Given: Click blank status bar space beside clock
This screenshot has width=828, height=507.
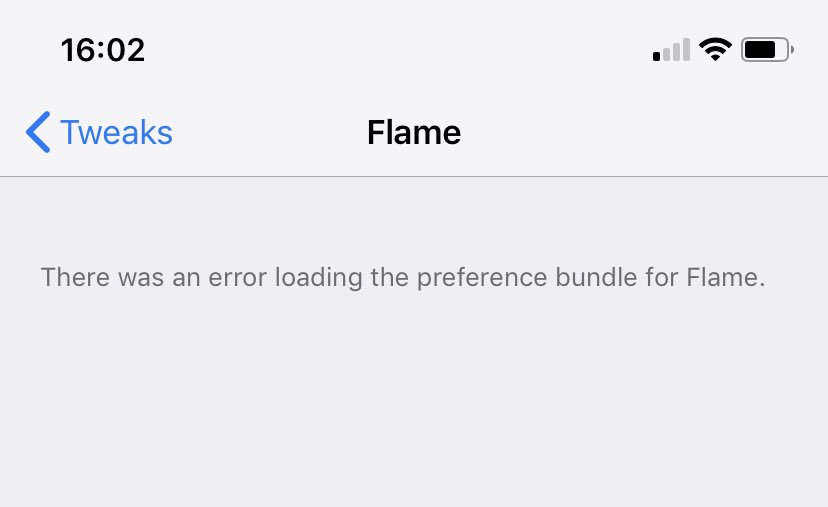Looking at the screenshot, I should [x=396, y=50].
